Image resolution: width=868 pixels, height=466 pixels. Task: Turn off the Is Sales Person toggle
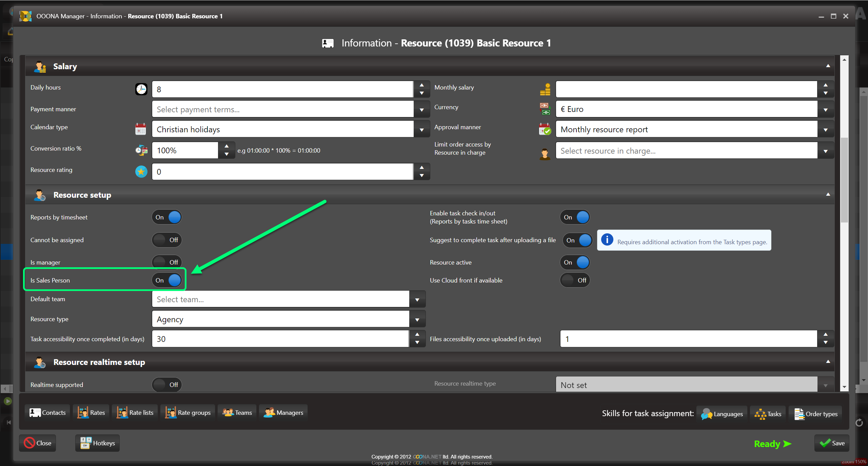point(167,280)
